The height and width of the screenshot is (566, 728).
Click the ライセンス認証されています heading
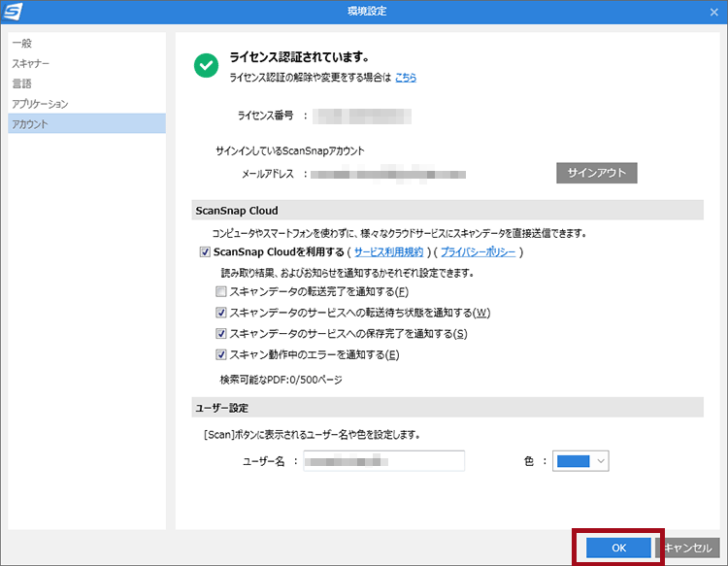click(300, 57)
